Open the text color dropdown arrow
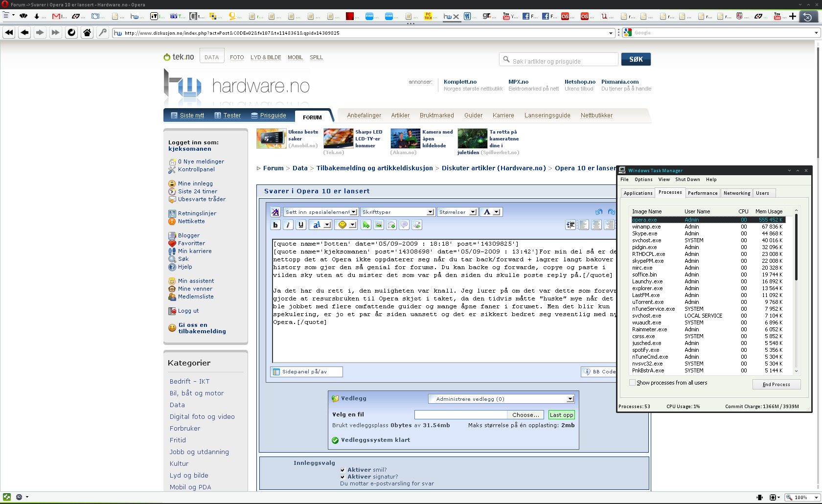The image size is (822, 504). pyautogui.click(x=497, y=212)
